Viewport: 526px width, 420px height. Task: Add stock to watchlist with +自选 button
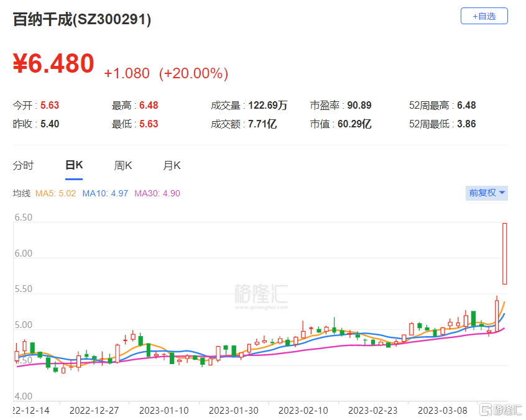tap(484, 16)
